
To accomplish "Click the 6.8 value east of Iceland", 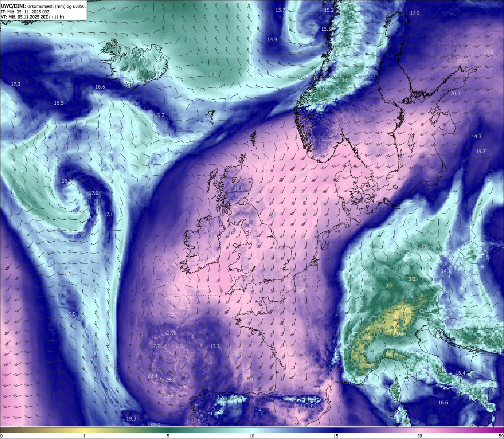I will [x=213, y=74].
